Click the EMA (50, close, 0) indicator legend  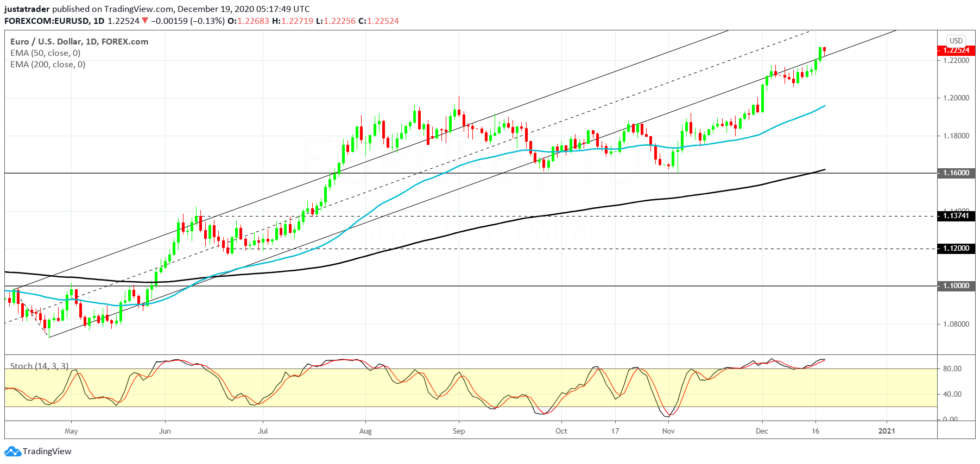tap(46, 53)
